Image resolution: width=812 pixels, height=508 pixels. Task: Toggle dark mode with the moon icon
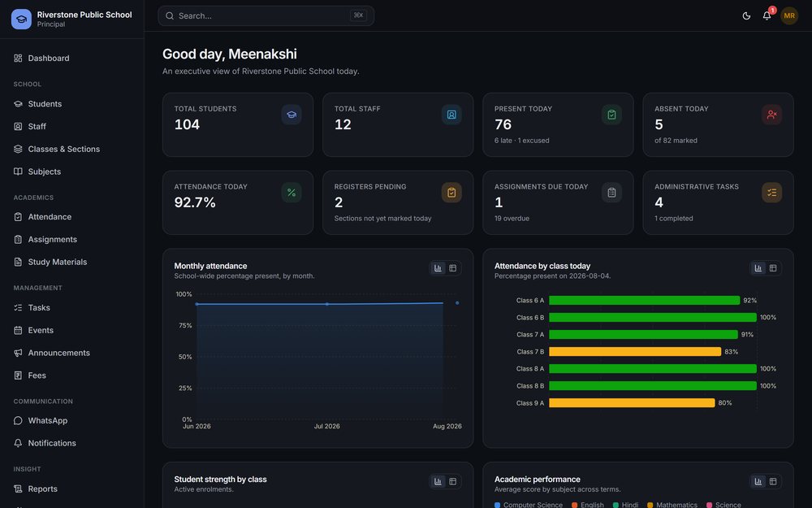tap(746, 16)
